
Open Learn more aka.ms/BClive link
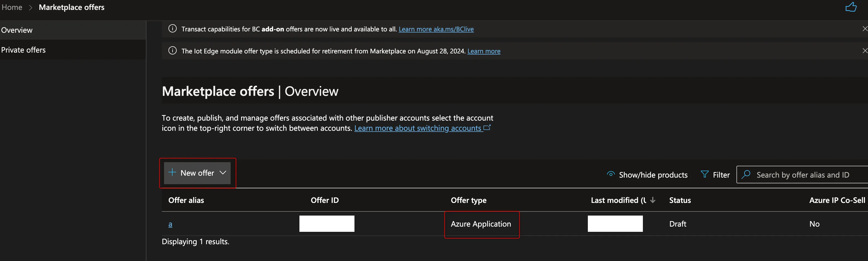click(436, 29)
